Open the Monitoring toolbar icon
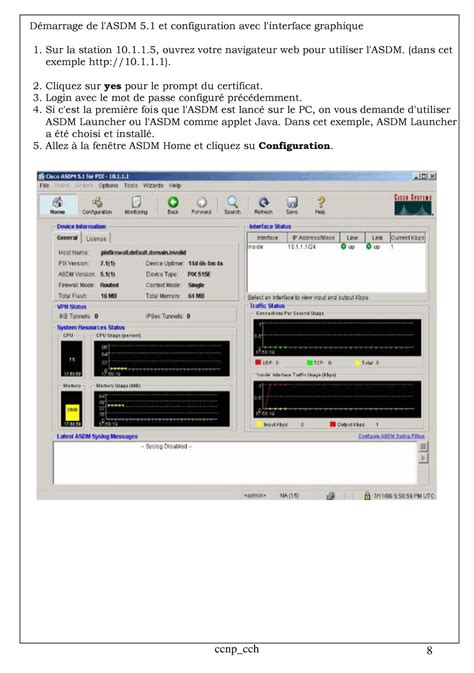Viewport: 474px width, 673px height. tap(136, 205)
